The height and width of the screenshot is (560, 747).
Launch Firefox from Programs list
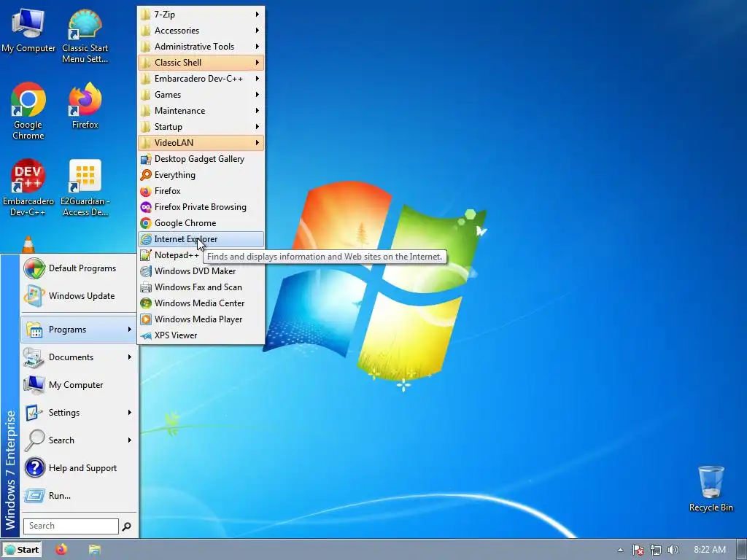(x=201, y=190)
